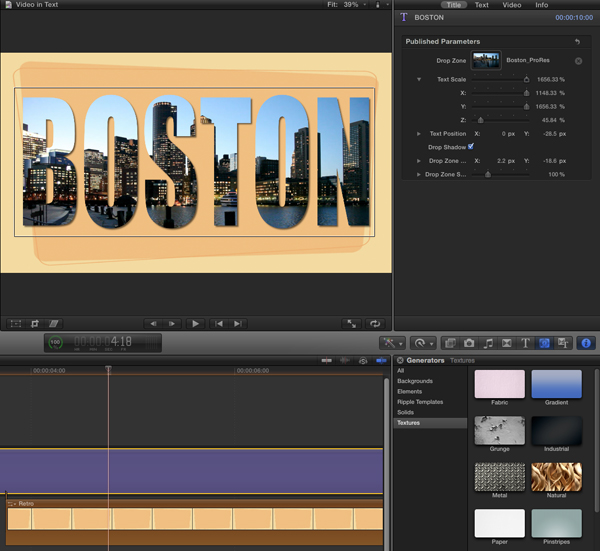Screen dimensions: 600x551
Task: Toggle loop playback
Action: click(375, 324)
